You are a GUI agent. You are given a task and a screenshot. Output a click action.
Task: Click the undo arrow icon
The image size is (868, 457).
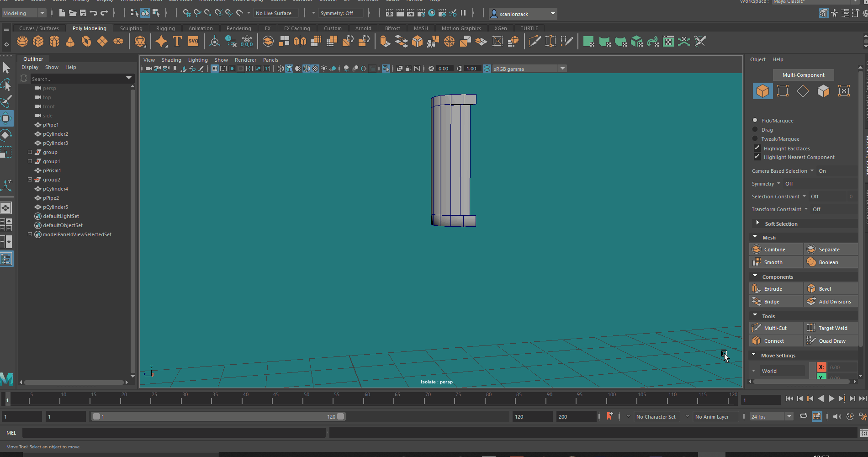click(x=94, y=13)
